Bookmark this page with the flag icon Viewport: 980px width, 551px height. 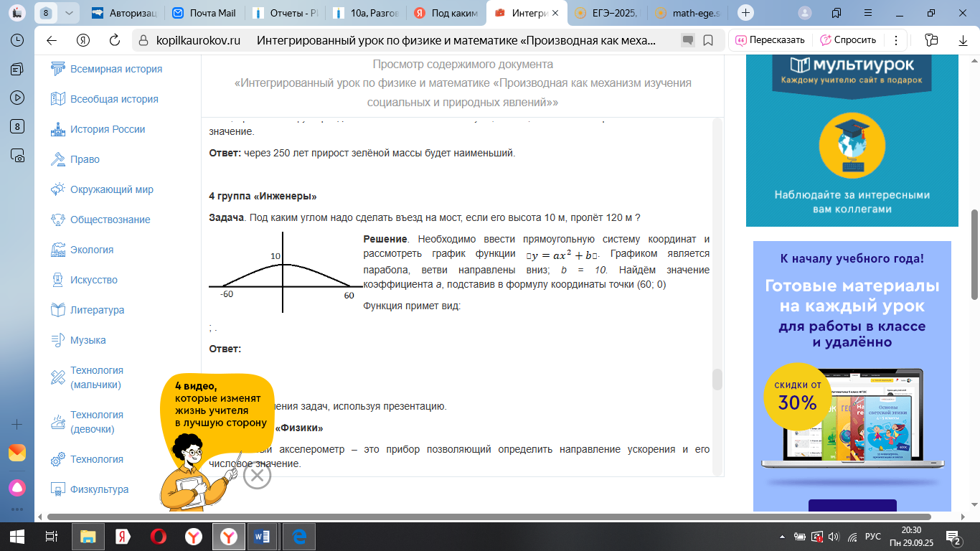click(x=708, y=40)
